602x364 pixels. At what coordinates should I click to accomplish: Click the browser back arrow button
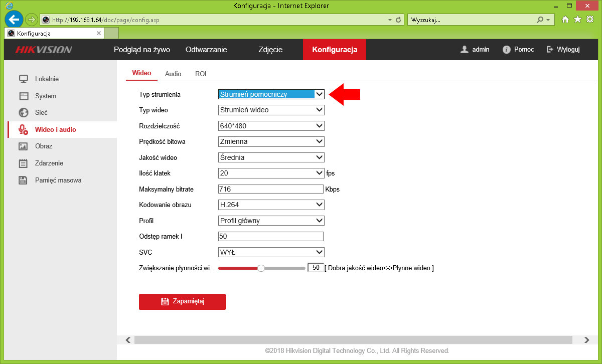14,20
